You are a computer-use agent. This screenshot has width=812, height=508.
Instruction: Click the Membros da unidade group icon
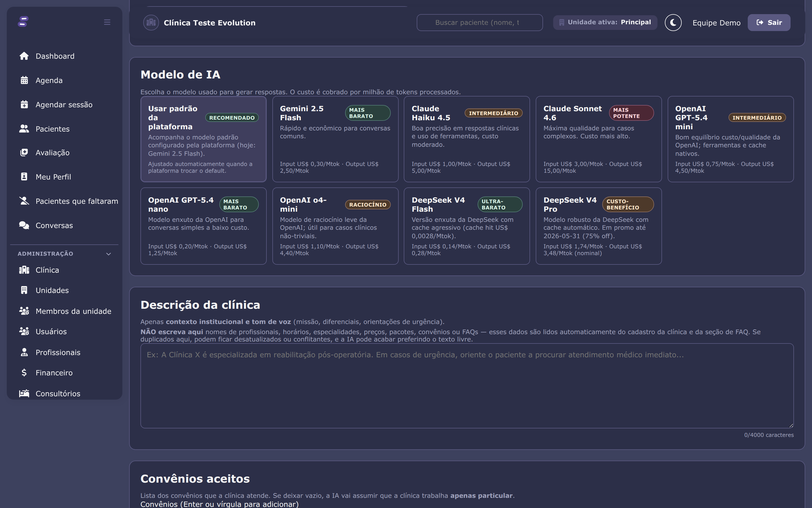(x=24, y=311)
